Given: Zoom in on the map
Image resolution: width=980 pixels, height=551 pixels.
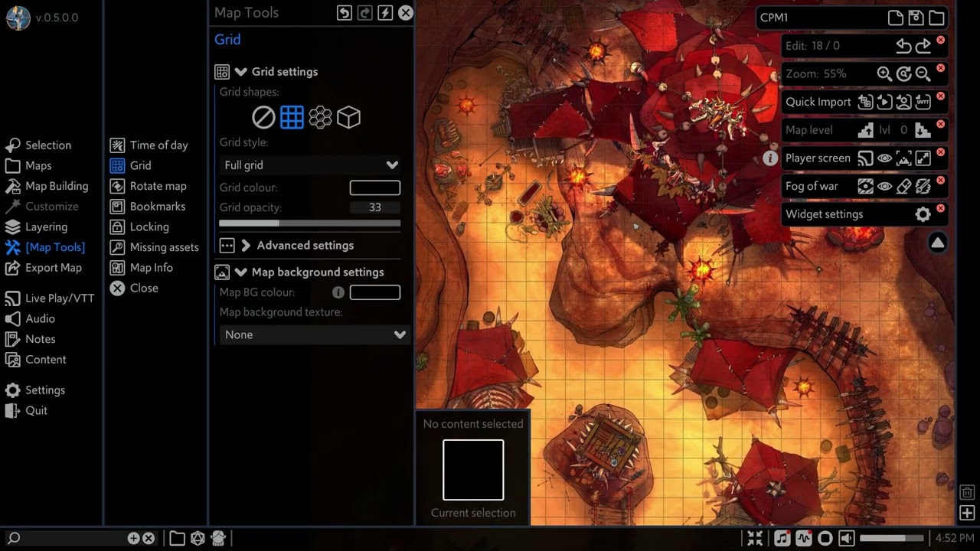Looking at the screenshot, I should pos(884,73).
